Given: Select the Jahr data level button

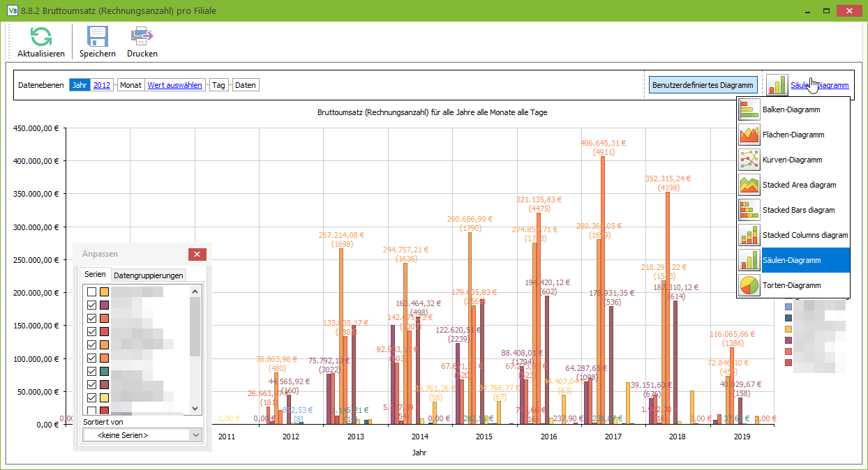Looking at the screenshot, I should tap(80, 85).
